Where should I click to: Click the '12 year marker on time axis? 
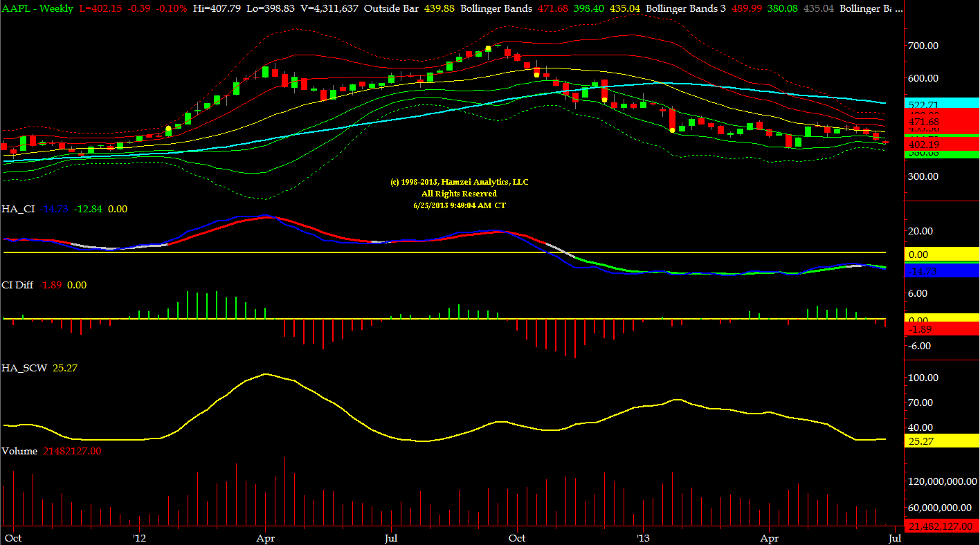(140, 537)
